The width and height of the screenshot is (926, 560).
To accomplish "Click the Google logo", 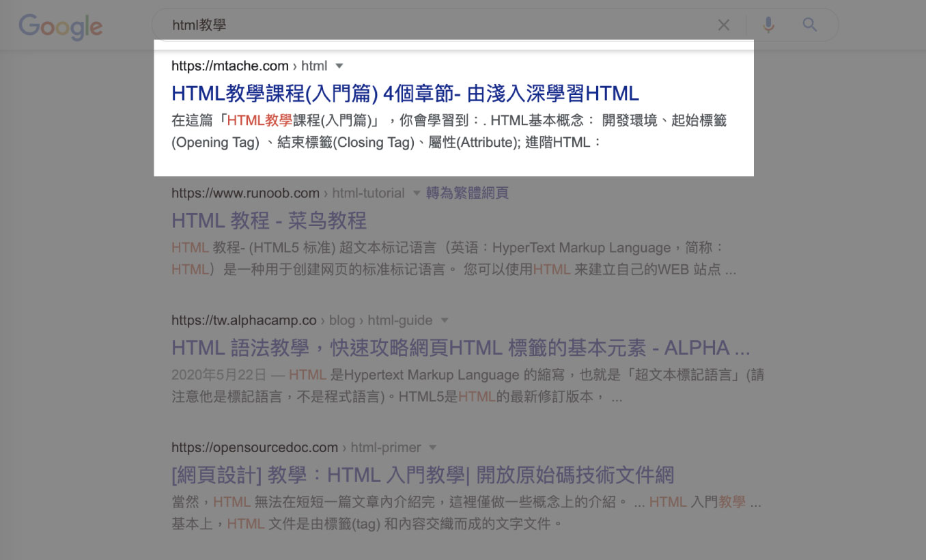I will pyautogui.click(x=60, y=27).
